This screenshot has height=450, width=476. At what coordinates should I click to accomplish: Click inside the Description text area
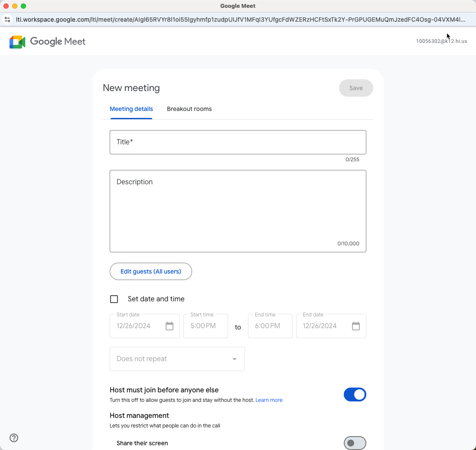coord(238,211)
